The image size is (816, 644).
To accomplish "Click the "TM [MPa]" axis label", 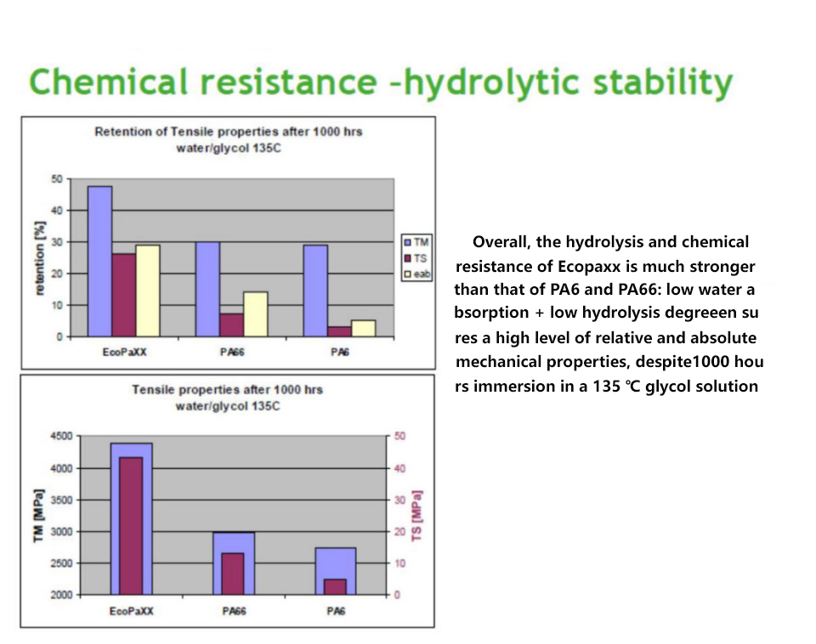I will [x=38, y=515].
